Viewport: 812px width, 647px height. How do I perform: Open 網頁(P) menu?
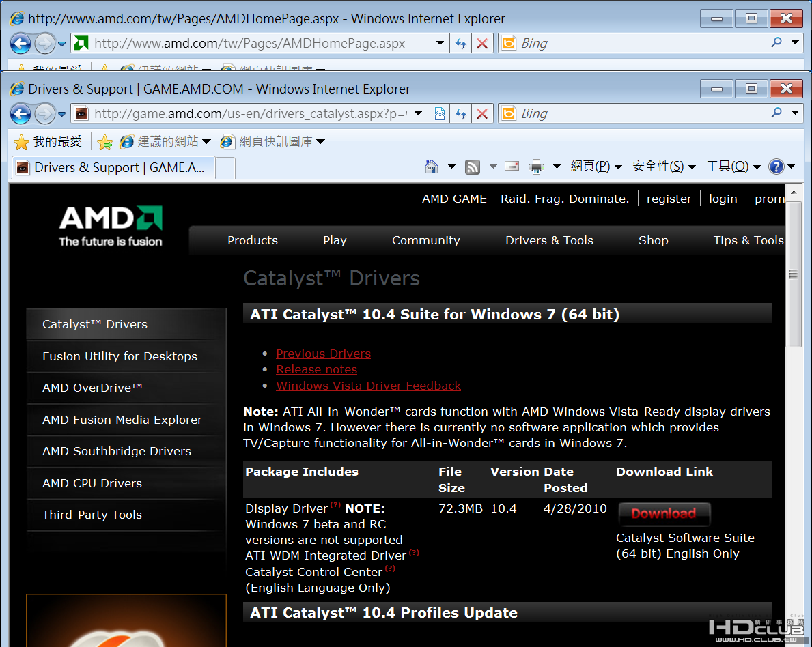click(x=596, y=167)
